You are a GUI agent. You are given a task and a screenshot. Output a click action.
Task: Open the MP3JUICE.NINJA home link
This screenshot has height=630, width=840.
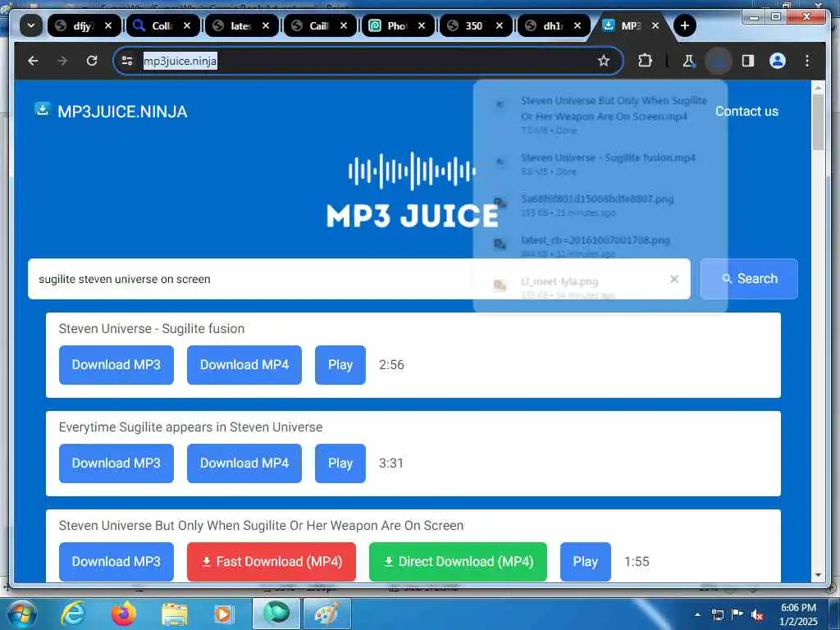[122, 112]
